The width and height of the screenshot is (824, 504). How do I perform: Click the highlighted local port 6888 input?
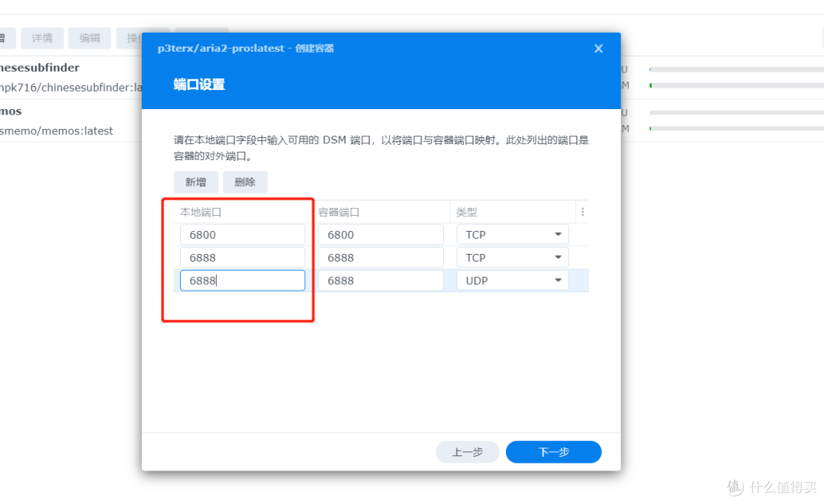click(x=242, y=280)
